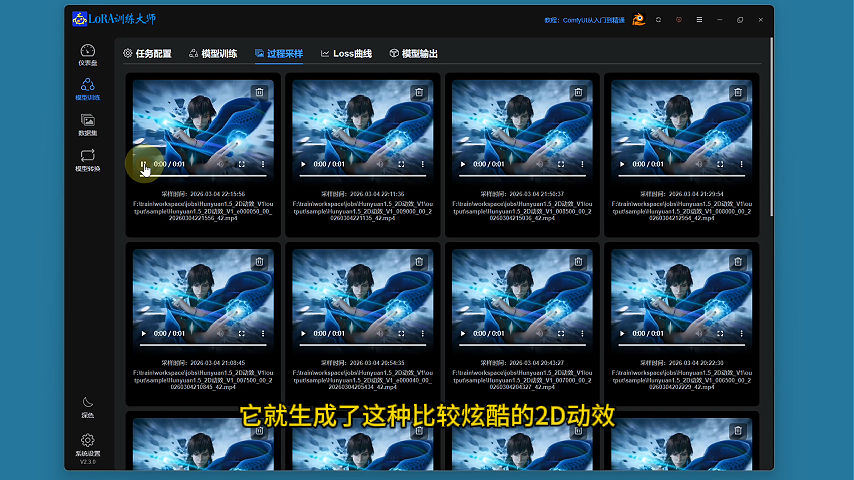Image resolution: width=854 pixels, height=480 pixels.
Task: Open more options on the 20:22:30 video
Action: [x=741, y=333]
